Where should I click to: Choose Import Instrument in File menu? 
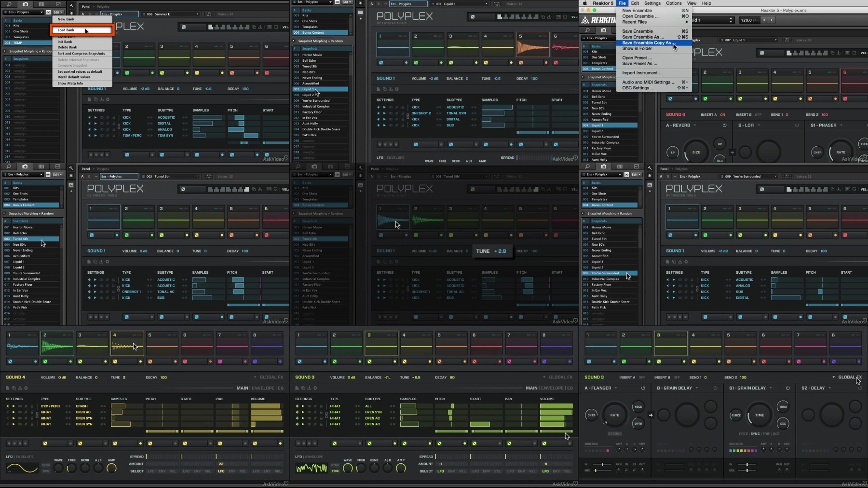pos(653,73)
